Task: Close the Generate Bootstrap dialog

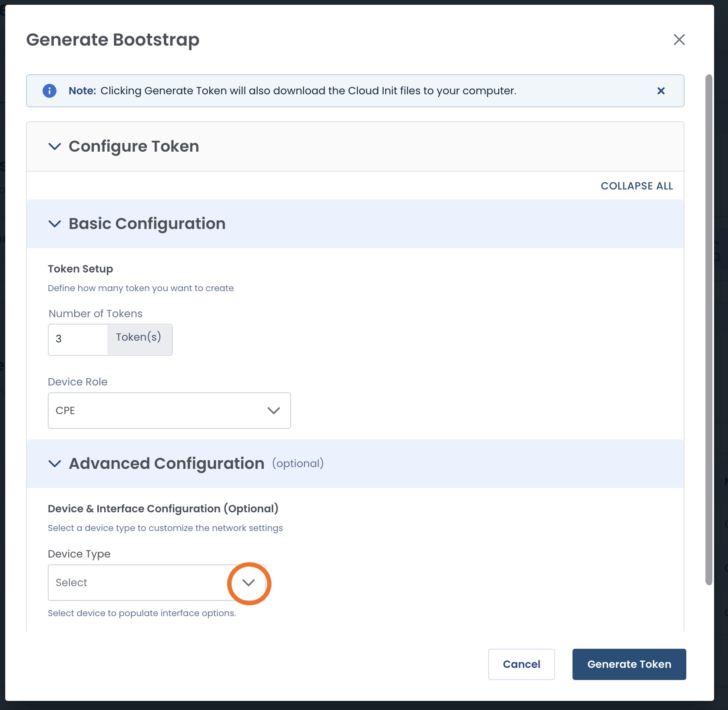Action: (679, 40)
